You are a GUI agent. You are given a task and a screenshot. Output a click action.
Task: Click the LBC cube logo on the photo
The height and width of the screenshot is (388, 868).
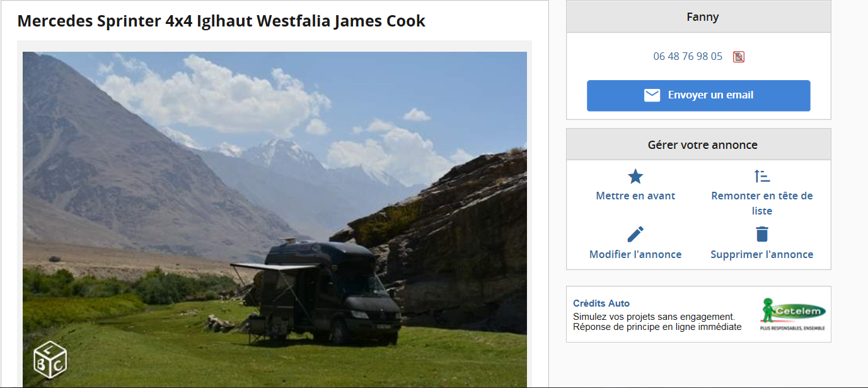(x=50, y=360)
